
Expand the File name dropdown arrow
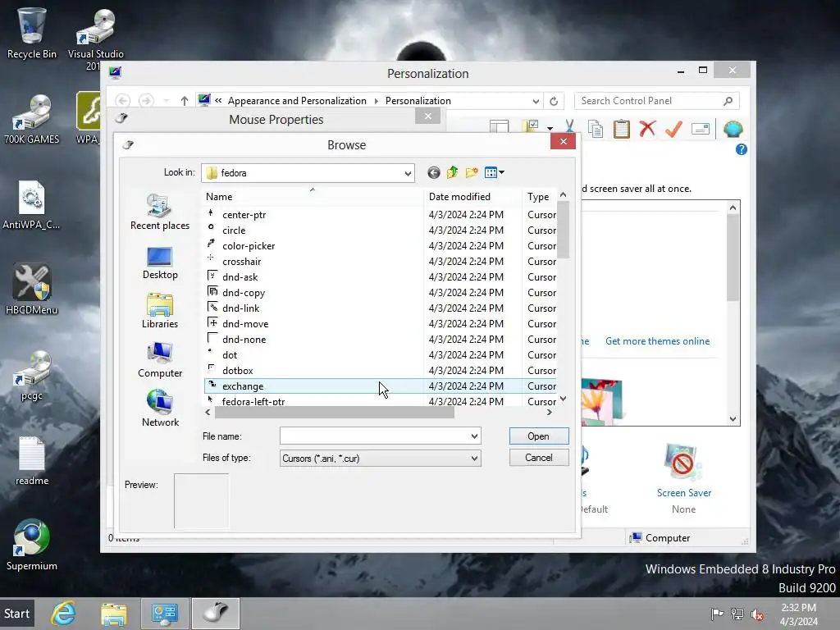coord(474,436)
